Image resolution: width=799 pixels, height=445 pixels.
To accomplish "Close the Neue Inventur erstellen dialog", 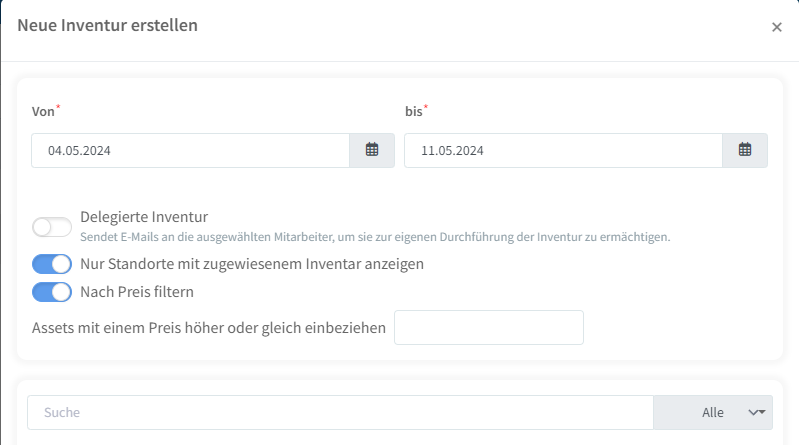I will coord(777,27).
